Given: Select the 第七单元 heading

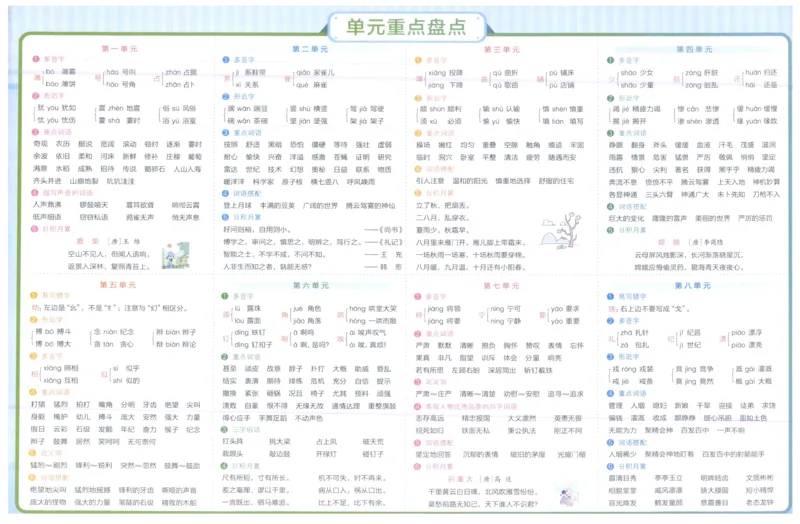Looking at the screenshot, I should coord(501,286).
